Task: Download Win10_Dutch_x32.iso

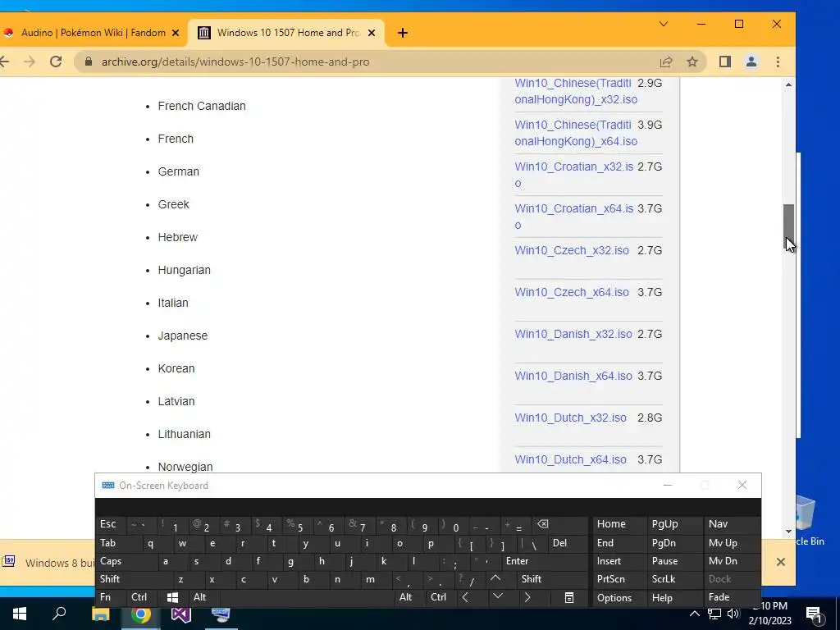Action: tap(571, 418)
